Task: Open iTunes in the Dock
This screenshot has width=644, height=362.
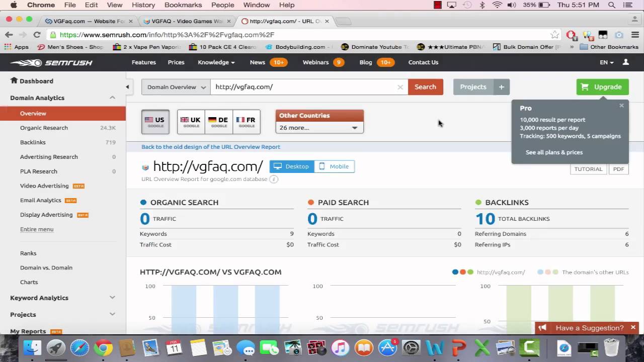Action: point(341,348)
